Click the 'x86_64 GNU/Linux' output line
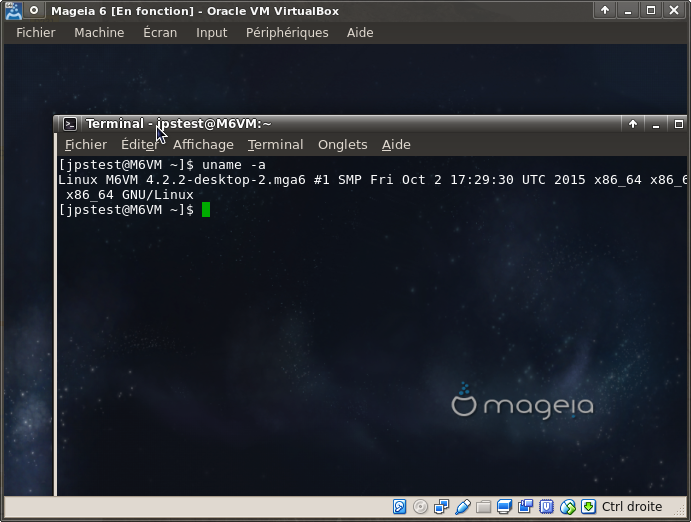This screenshot has width=691, height=522. 130,195
